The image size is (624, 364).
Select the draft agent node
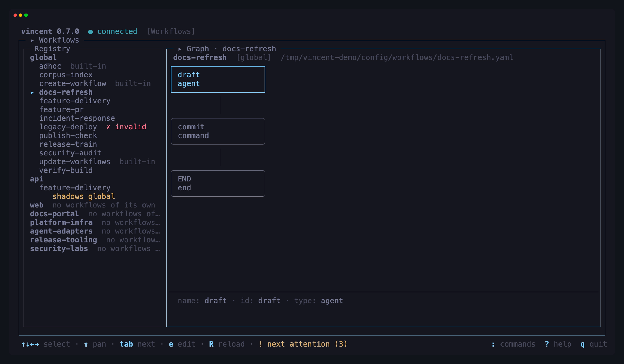point(218,79)
